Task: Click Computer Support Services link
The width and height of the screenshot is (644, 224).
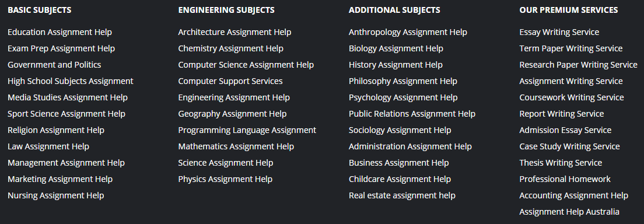Action: point(230,81)
